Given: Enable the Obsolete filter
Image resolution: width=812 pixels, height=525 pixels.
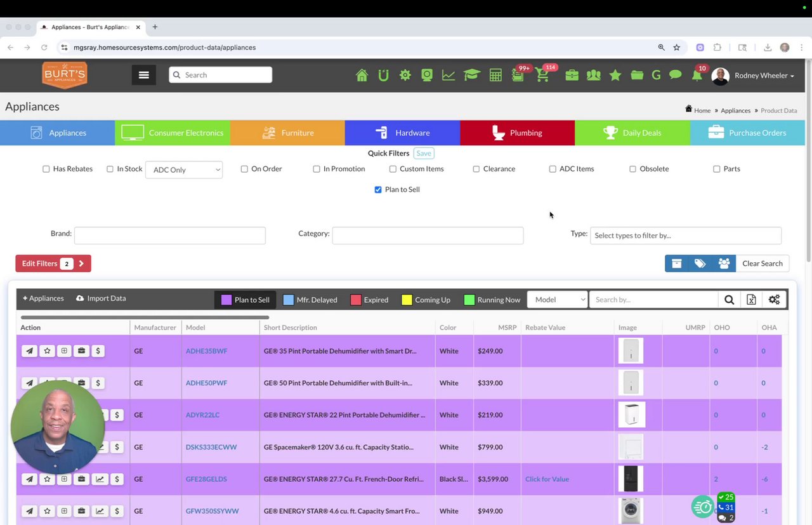Looking at the screenshot, I should click(x=632, y=169).
